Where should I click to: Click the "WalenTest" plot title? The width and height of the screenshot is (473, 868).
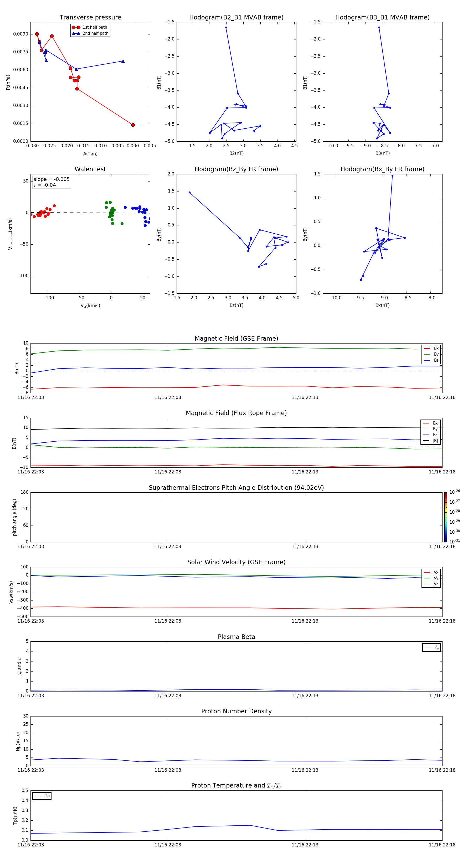[90, 169]
